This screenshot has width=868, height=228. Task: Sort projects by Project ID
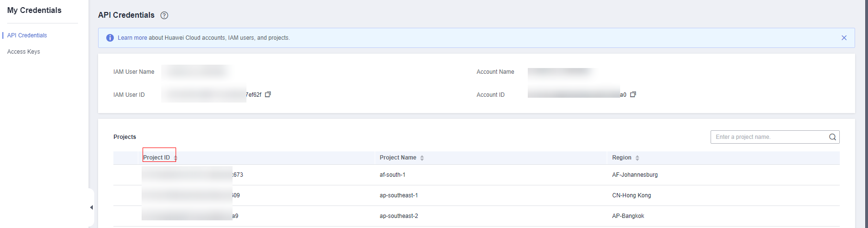point(176,158)
